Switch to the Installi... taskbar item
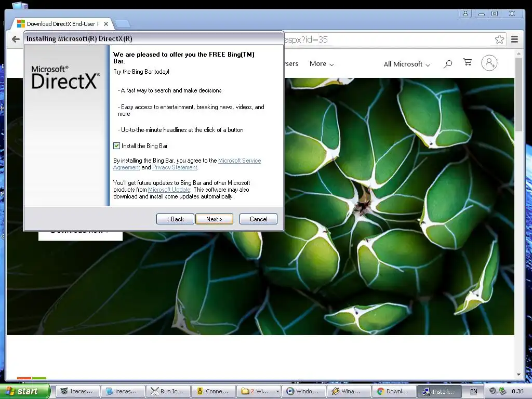 tap(440, 391)
